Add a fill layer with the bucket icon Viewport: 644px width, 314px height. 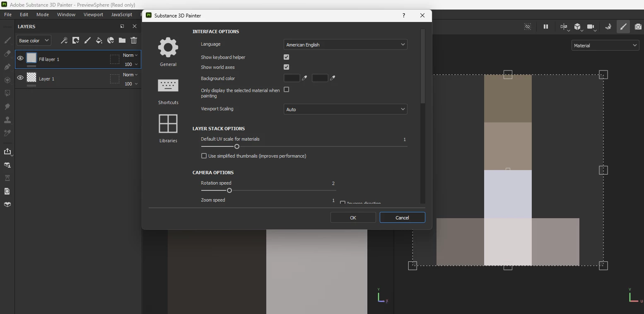[x=99, y=40]
